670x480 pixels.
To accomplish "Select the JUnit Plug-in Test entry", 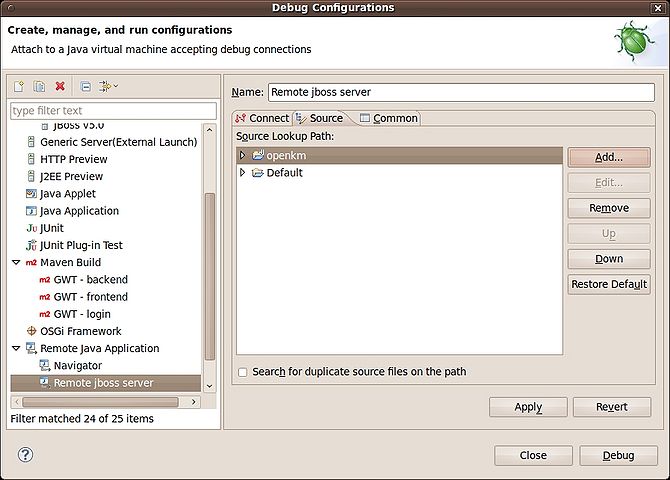I will coord(81,245).
